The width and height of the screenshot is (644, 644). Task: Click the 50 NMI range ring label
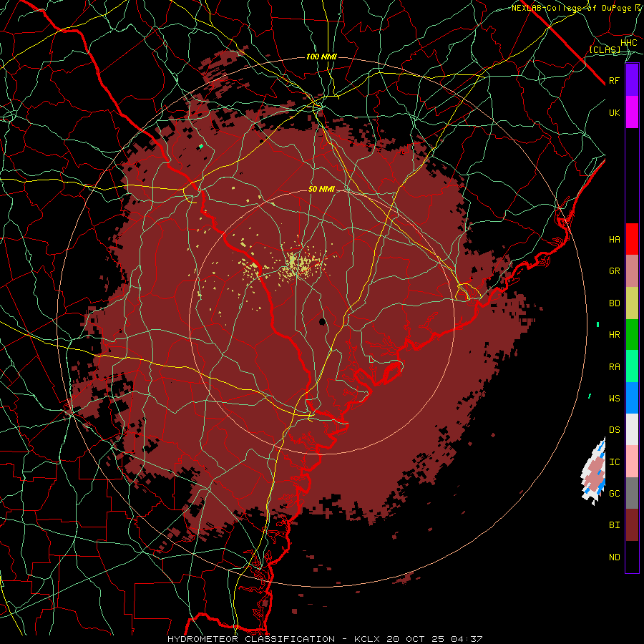(321, 190)
